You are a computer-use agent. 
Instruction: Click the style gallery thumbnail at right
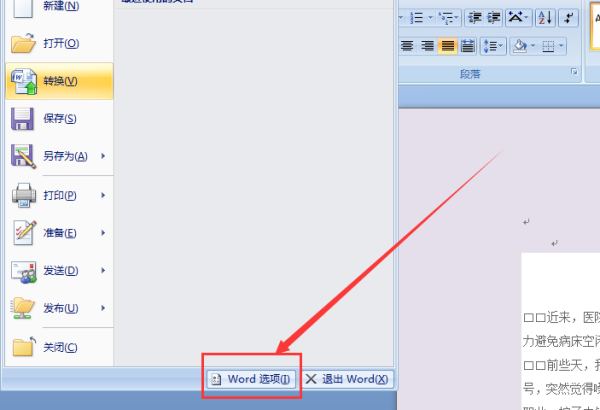(595, 26)
